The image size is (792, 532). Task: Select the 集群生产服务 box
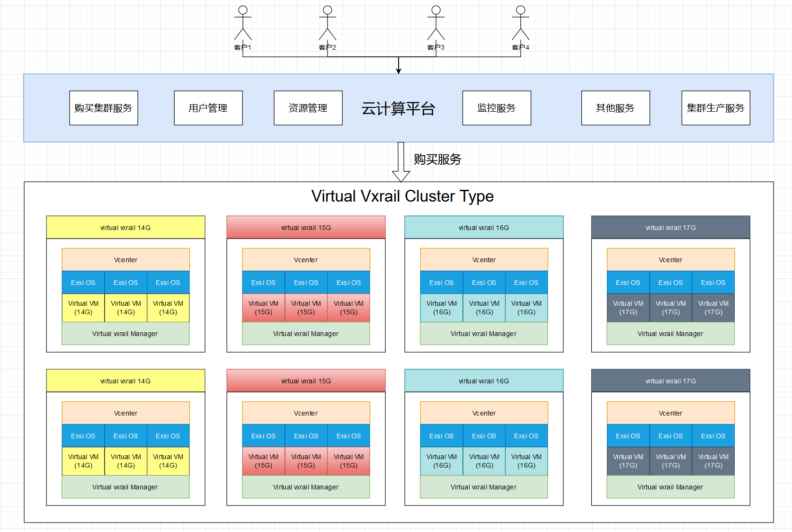click(x=716, y=108)
